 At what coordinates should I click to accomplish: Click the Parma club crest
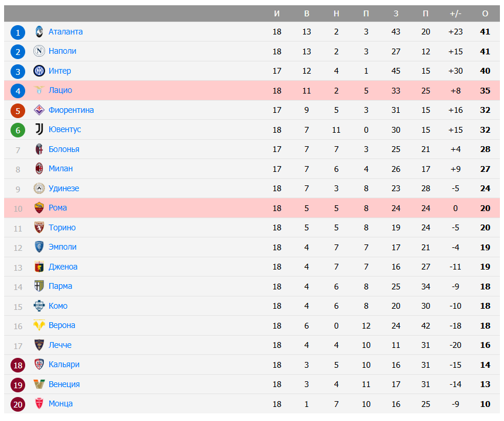[x=39, y=286]
